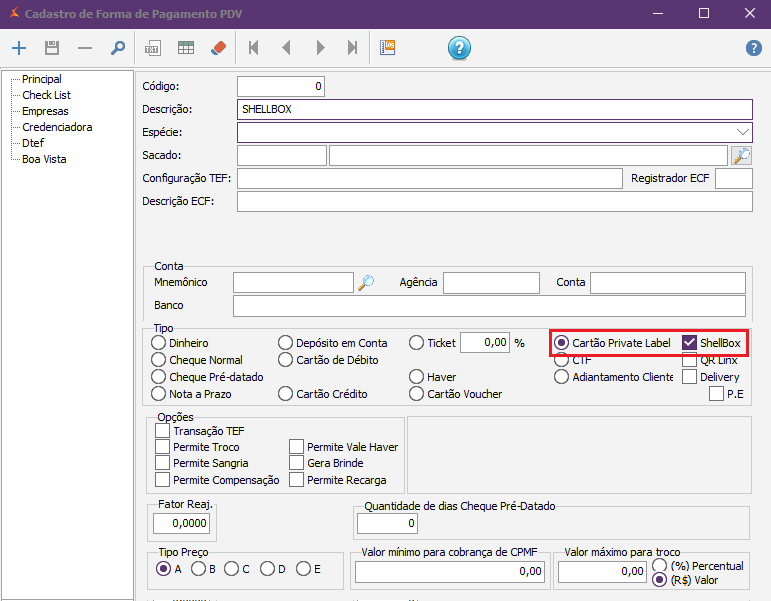Click the floppy disk save icon

coord(52,47)
